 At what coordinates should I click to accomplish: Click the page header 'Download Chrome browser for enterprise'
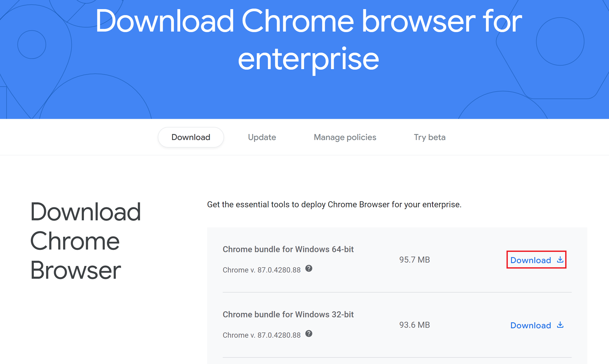(308, 39)
